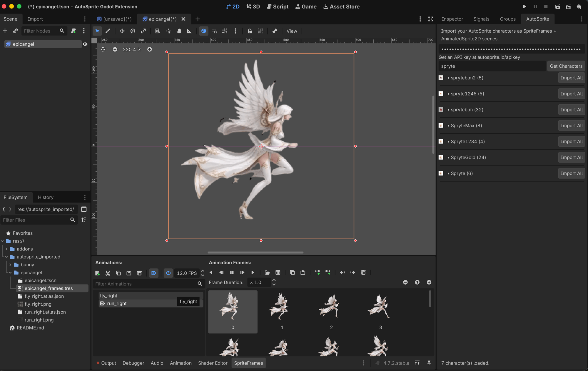Activate the Ruler Mode tool
Viewport: 588px width, 371px height.
189,31
